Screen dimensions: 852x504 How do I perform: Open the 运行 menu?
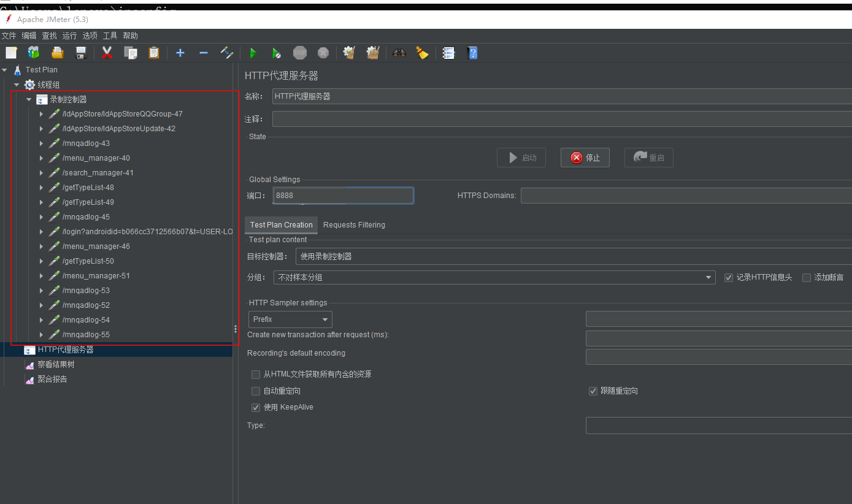coord(69,36)
